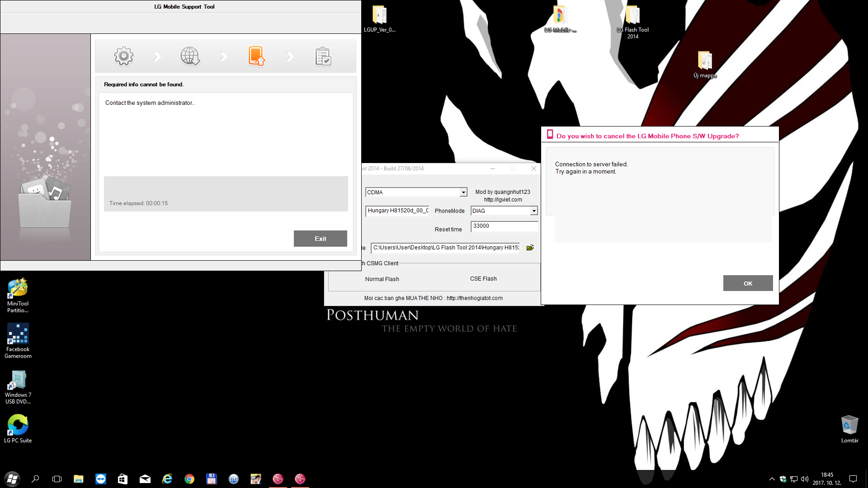Click OK in the cancel upgrade dialog
The height and width of the screenshot is (488, 868).
(748, 283)
